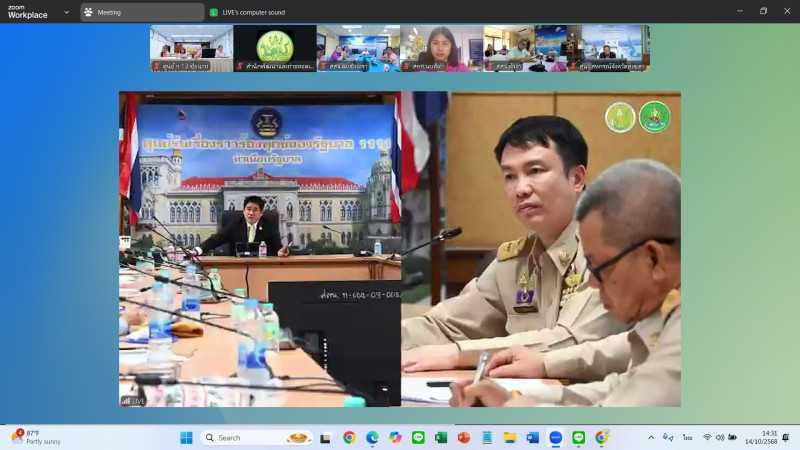Image resolution: width=800 pixels, height=450 pixels.
Task: Open Copilot from the taskbar
Action: point(395,437)
